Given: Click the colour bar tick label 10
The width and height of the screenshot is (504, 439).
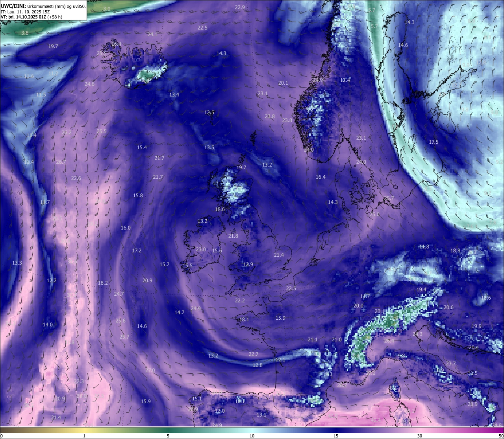Looking at the screenshot, I should pyautogui.click(x=252, y=436).
